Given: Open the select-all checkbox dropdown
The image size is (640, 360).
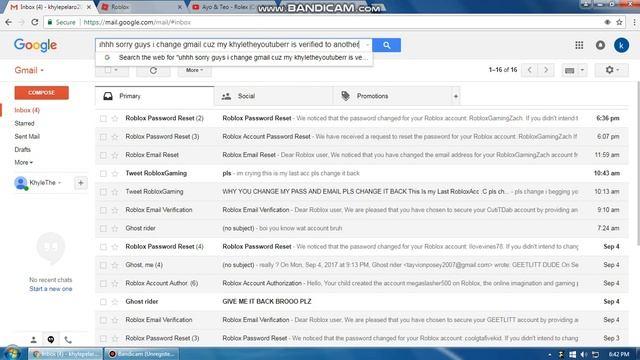Looking at the screenshot, I should pyautogui.click(x=116, y=70).
